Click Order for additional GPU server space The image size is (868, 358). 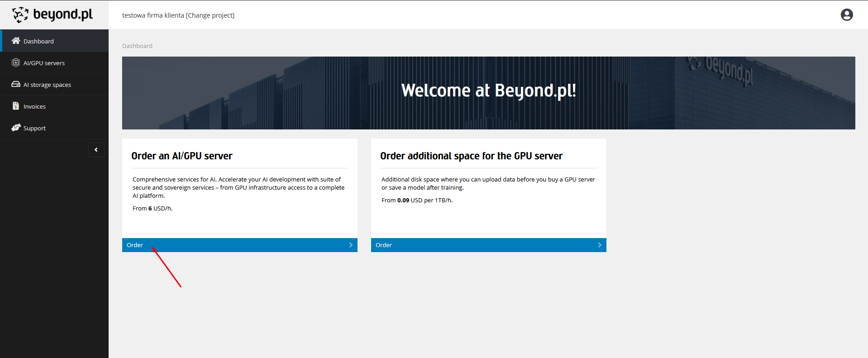489,245
